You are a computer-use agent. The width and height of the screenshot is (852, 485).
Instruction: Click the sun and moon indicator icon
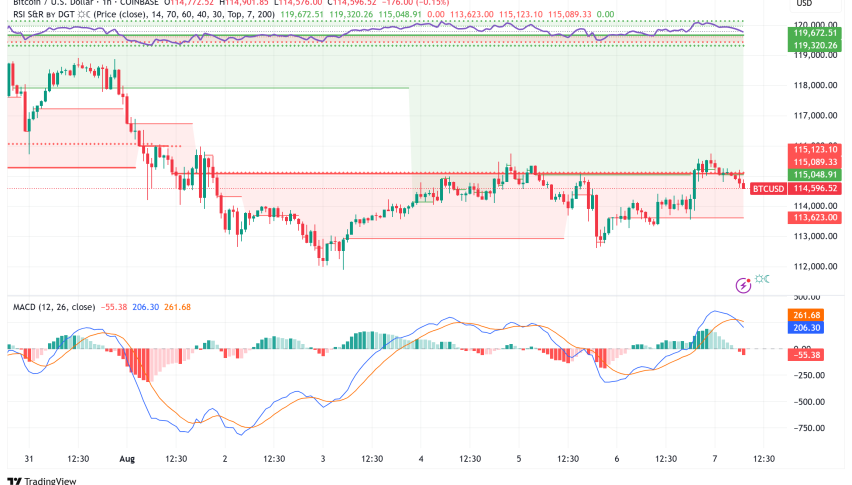(x=762, y=279)
